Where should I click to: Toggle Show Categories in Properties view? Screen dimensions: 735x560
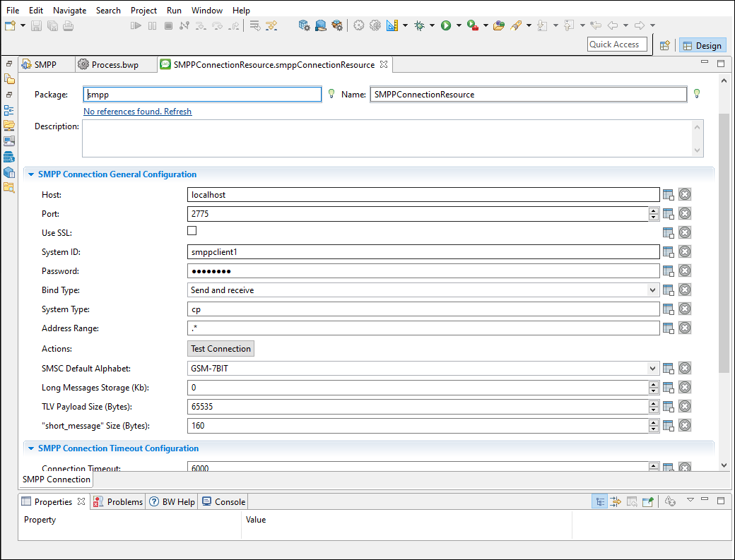coord(600,501)
